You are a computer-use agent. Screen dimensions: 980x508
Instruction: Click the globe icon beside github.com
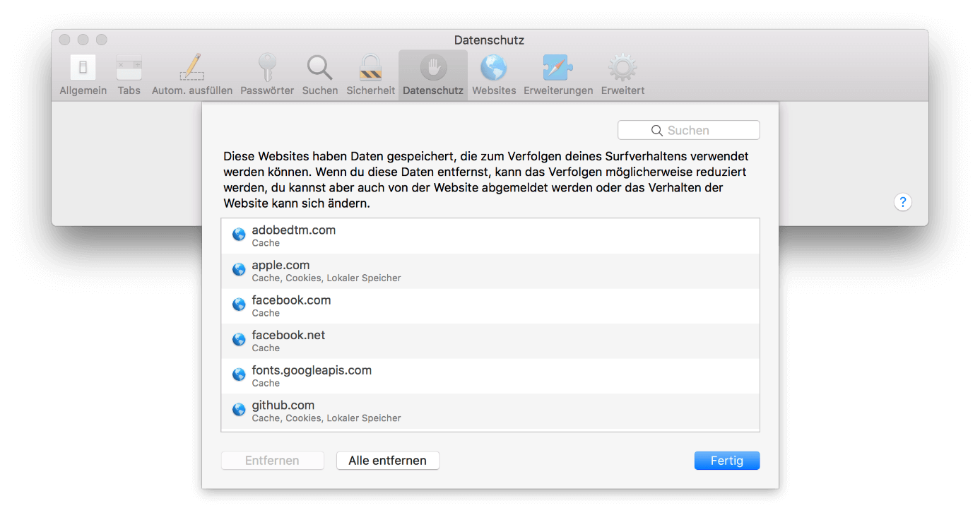239,410
